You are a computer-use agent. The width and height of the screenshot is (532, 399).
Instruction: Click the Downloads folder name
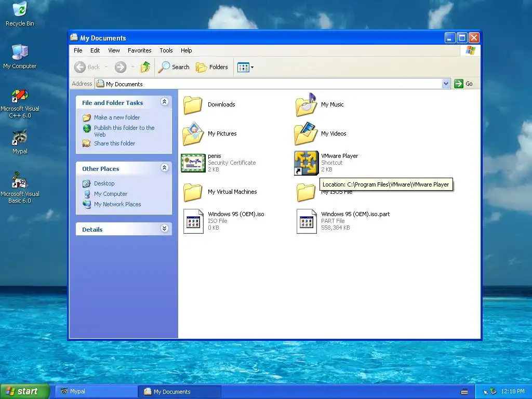pyautogui.click(x=221, y=104)
